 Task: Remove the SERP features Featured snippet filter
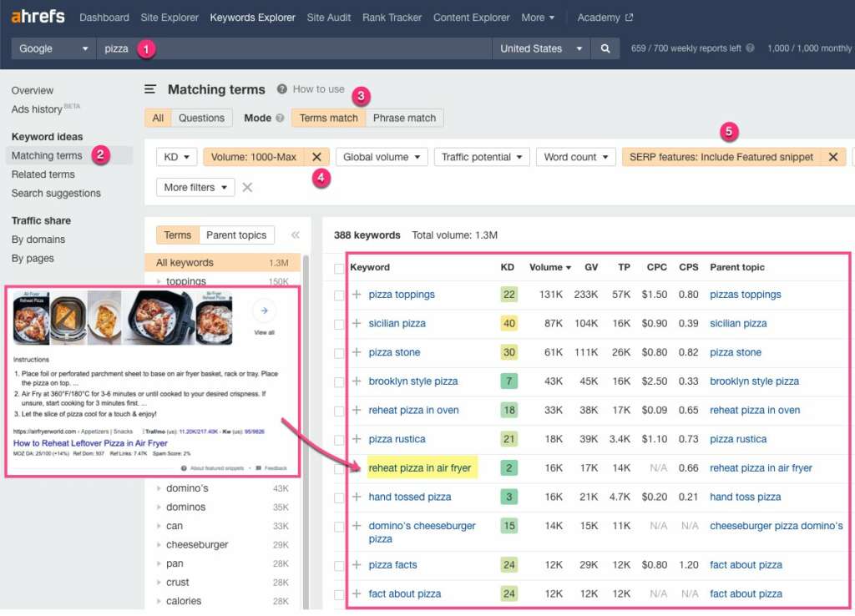click(833, 157)
